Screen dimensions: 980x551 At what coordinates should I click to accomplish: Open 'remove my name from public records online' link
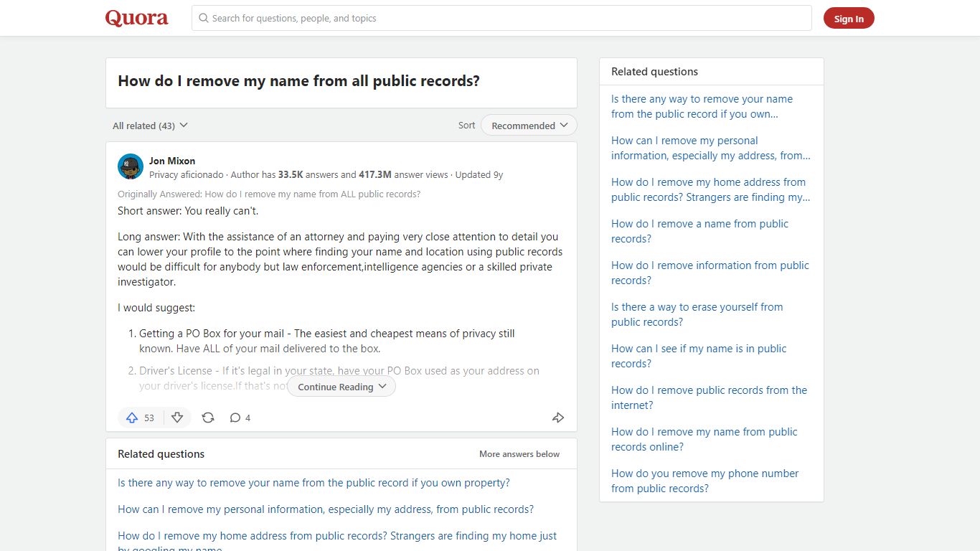[x=705, y=439]
